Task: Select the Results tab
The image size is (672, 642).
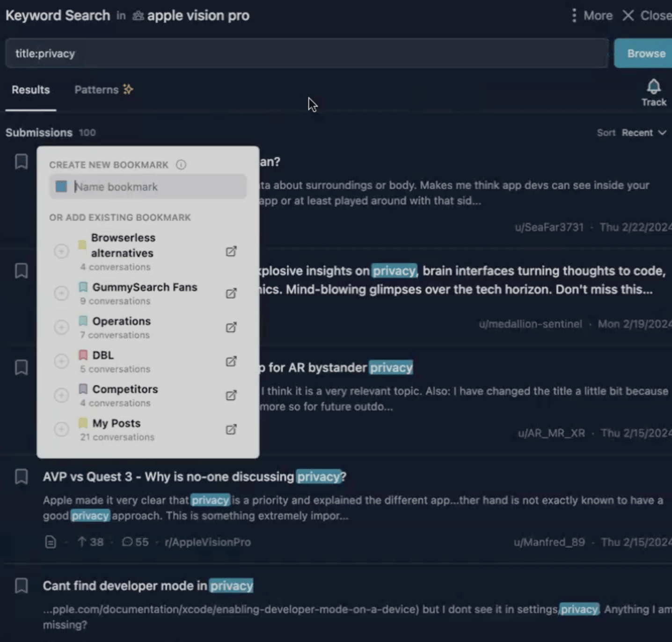Action: click(x=31, y=90)
